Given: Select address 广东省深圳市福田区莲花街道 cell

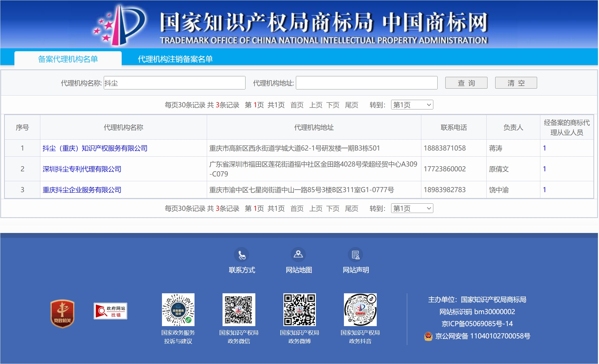Looking at the screenshot, I should (314, 169).
